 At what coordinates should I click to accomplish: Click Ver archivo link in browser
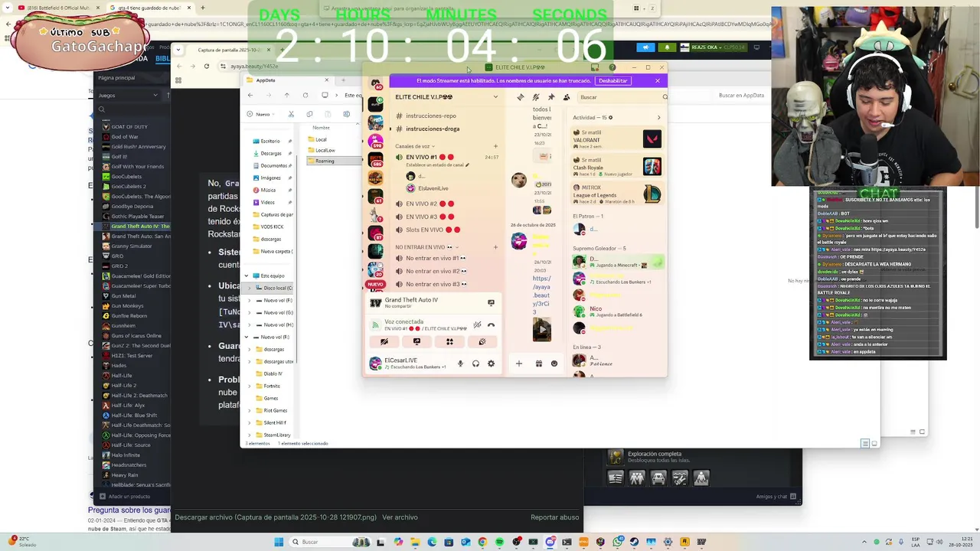point(400,517)
